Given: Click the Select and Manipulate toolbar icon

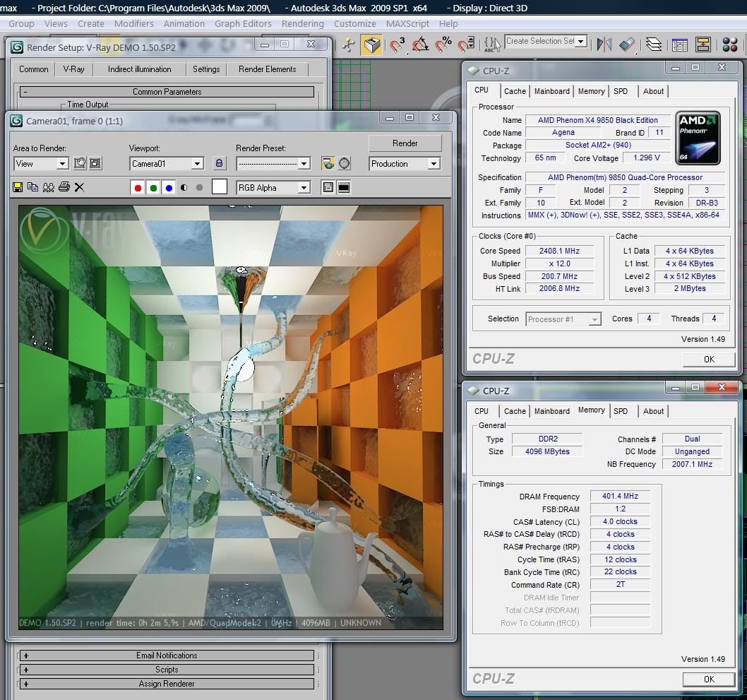Looking at the screenshot, I should click(349, 45).
